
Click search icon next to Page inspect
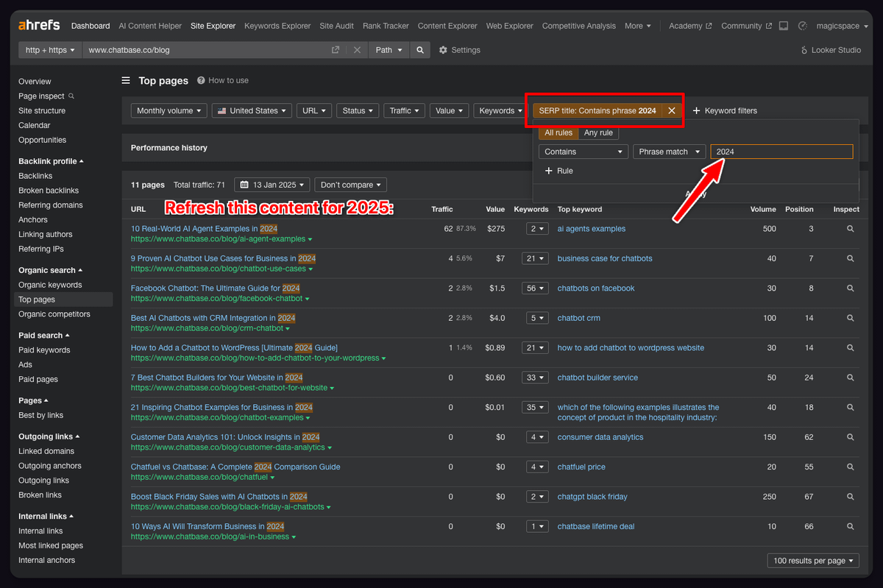tap(71, 96)
